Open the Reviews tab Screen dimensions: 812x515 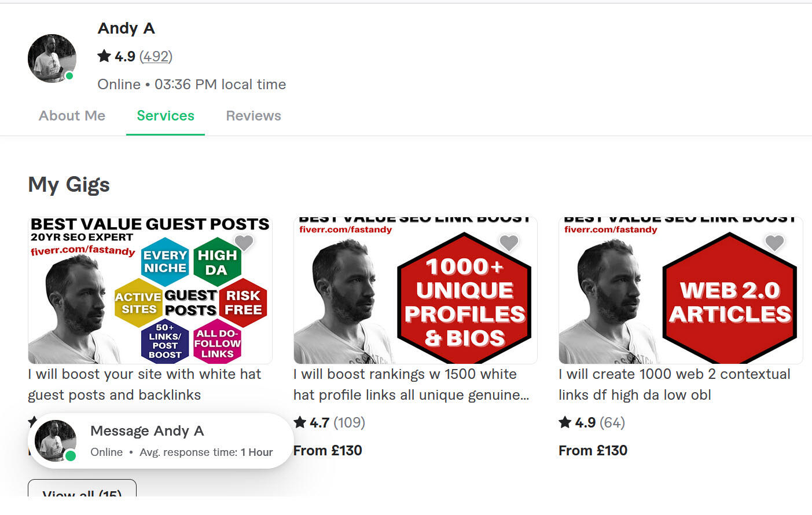tap(253, 116)
